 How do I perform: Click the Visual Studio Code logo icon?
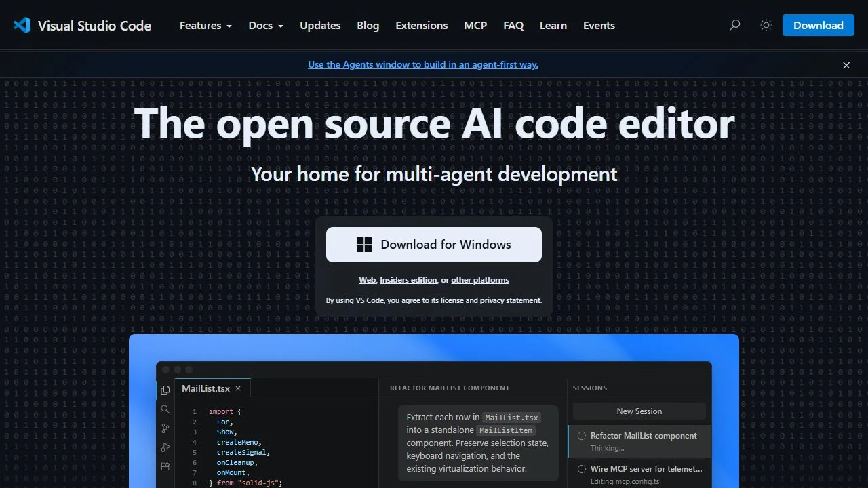pos(22,25)
